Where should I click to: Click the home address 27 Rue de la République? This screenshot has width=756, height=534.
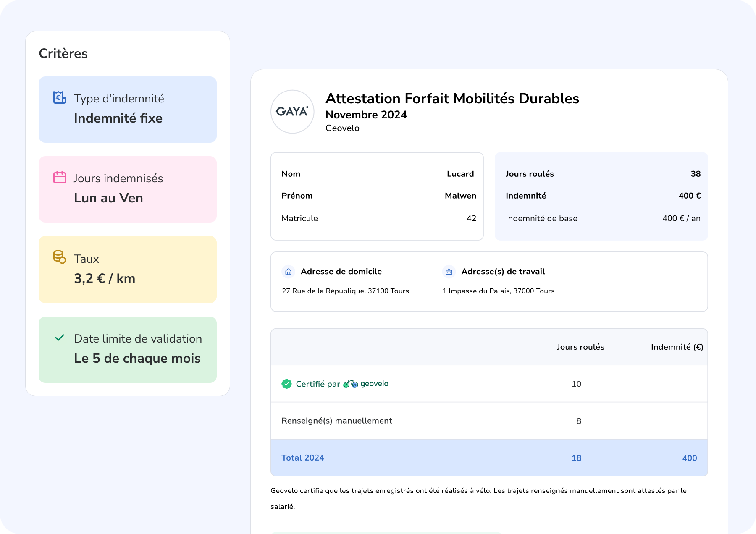pos(345,291)
